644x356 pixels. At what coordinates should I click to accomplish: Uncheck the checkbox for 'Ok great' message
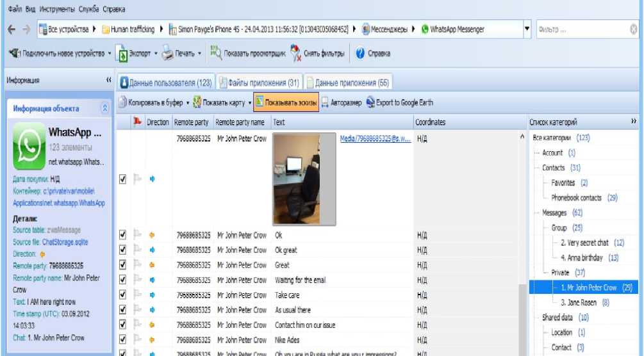122,250
